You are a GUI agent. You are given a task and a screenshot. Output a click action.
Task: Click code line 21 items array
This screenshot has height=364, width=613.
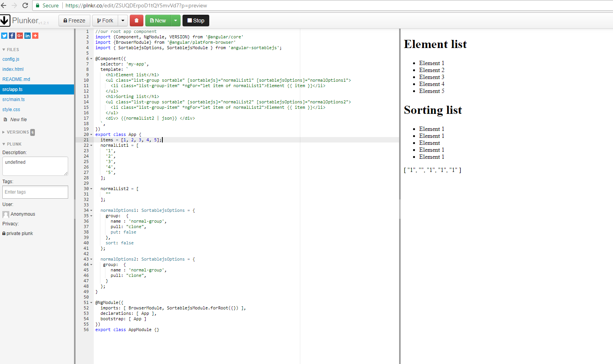pos(131,140)
